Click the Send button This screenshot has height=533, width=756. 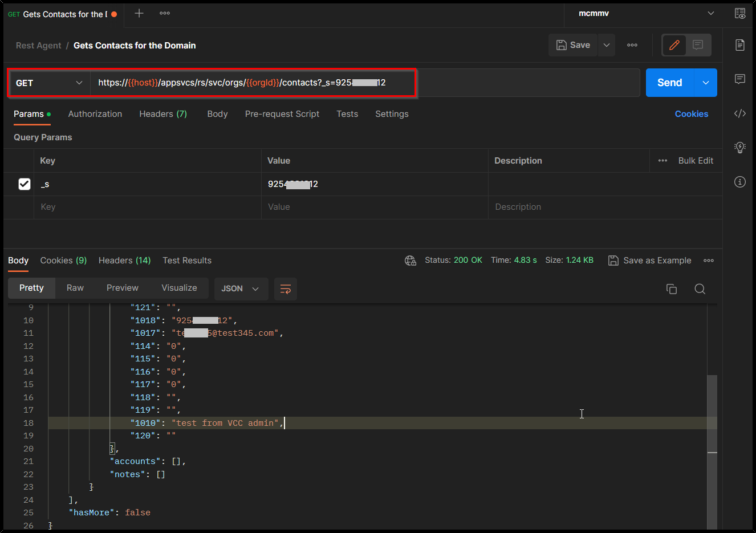(x=670, y=83)
